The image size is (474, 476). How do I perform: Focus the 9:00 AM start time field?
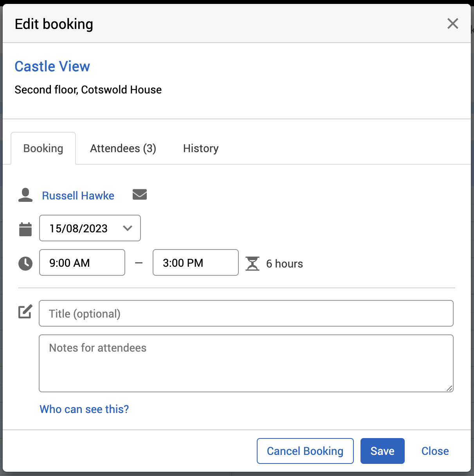82,263
